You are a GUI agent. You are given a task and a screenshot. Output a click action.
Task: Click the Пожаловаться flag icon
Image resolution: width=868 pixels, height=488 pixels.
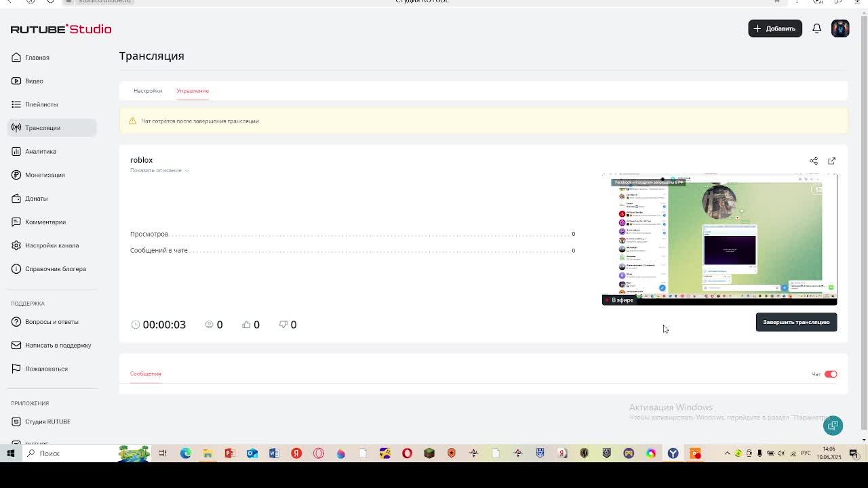pos(16,369)
